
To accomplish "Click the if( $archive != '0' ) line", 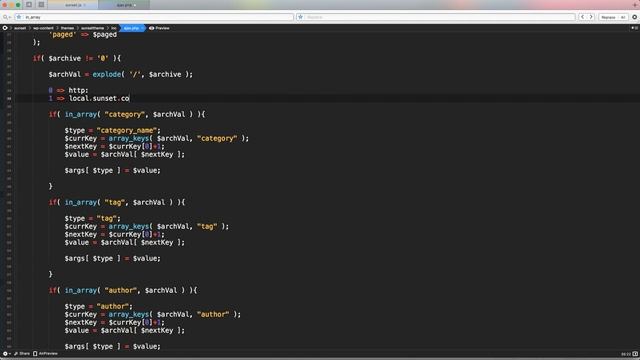I will click(x=77, y=58).
